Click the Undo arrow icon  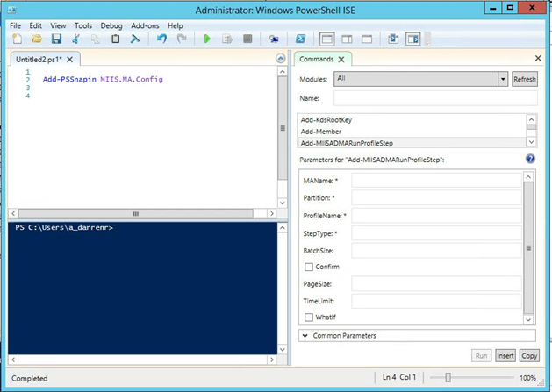coord(162,39)
